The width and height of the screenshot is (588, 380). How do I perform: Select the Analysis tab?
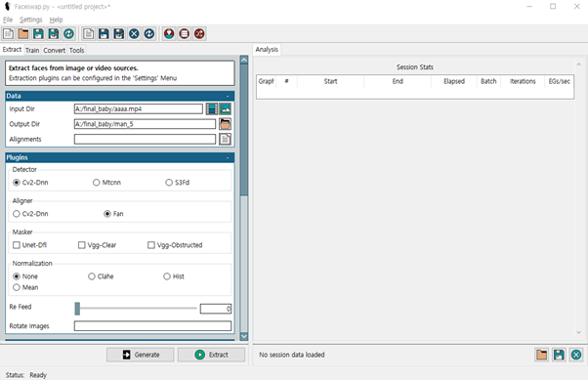tap(267, 50)
